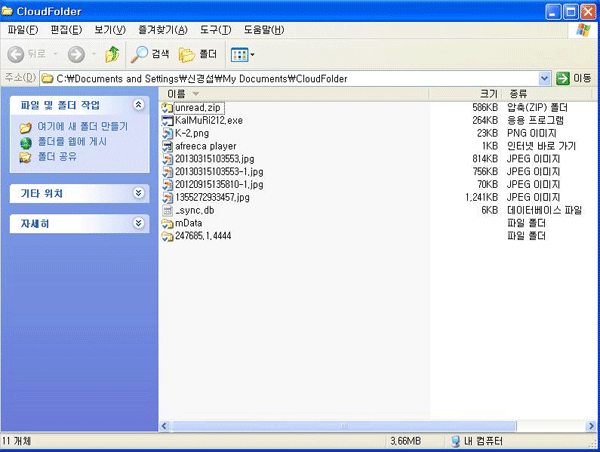Sort by the 이름 column header
The image size is (600, 452).
pyautogui.click(x=293, y=94)
